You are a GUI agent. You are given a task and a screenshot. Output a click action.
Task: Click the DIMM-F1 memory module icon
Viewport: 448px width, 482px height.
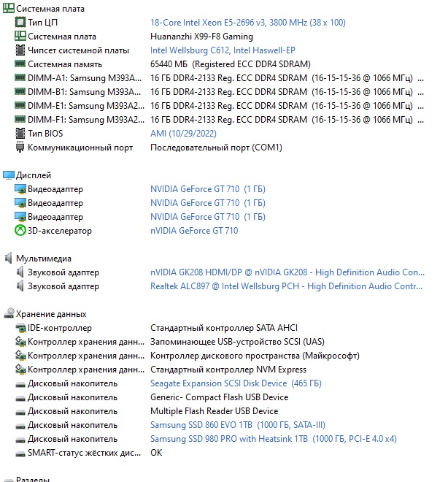point(20,119)
